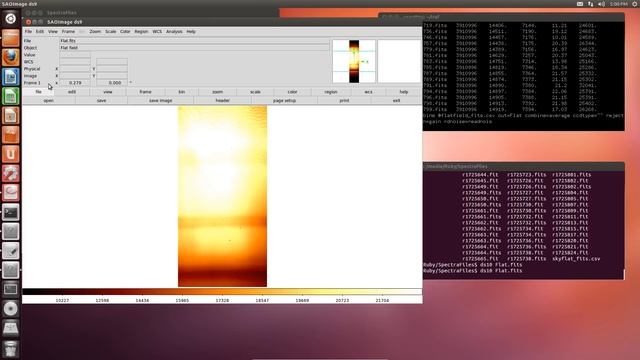The image size is (640, 360).
Task: Open the ds9 Analysis menu
Action: 174,31
